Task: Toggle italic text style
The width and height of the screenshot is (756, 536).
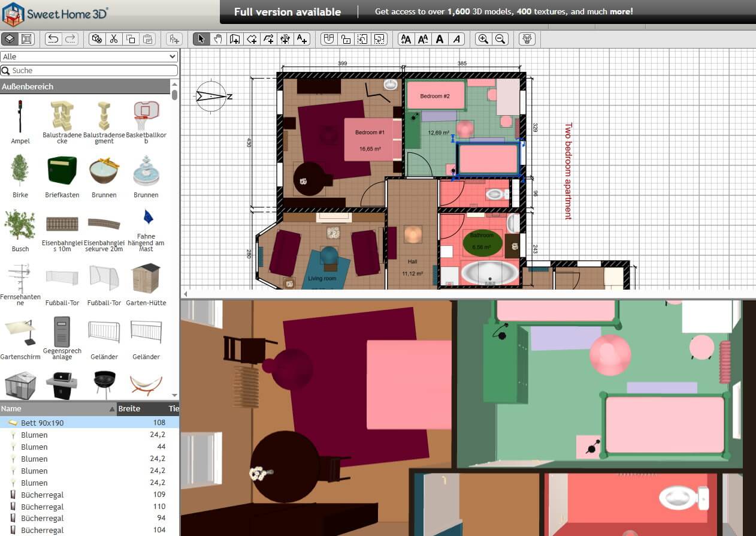Action: point(457,39)
